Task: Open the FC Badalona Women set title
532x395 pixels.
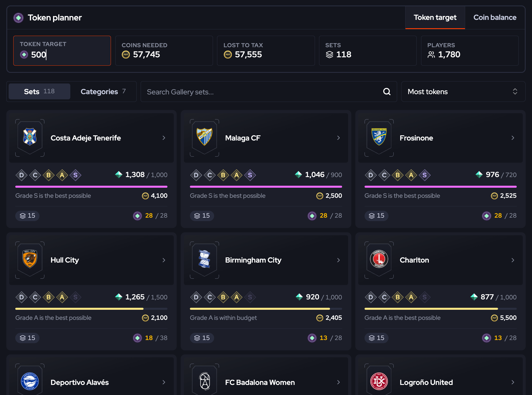Action: click(x=260, y=382)
